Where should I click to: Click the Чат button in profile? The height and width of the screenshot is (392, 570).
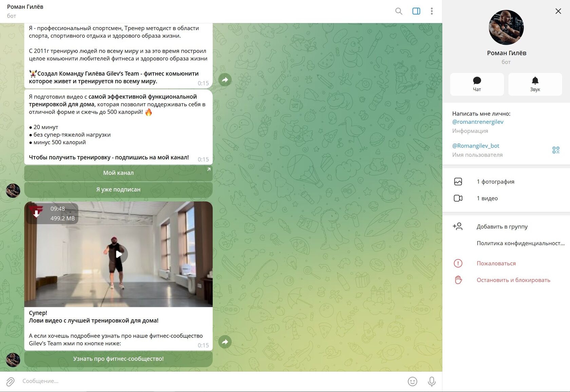click(x=477, y=84)
